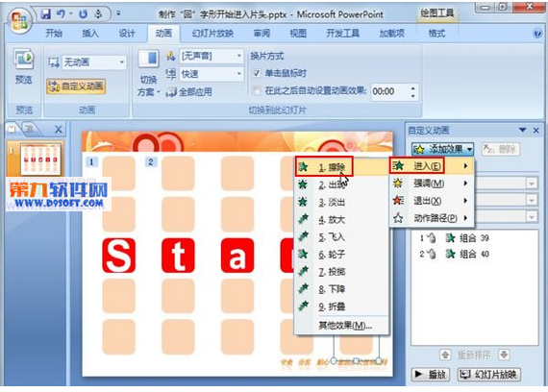This screenshot has width=548, height=392.
Task: Select the red letter S tile
Action: [x=119, y=256]
